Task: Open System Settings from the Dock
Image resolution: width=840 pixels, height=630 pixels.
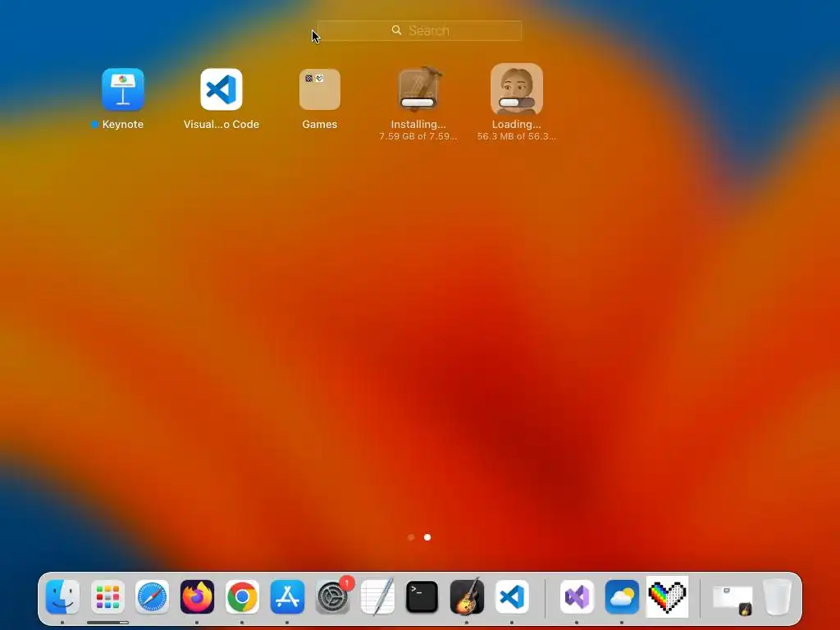Action: (332, 597)
